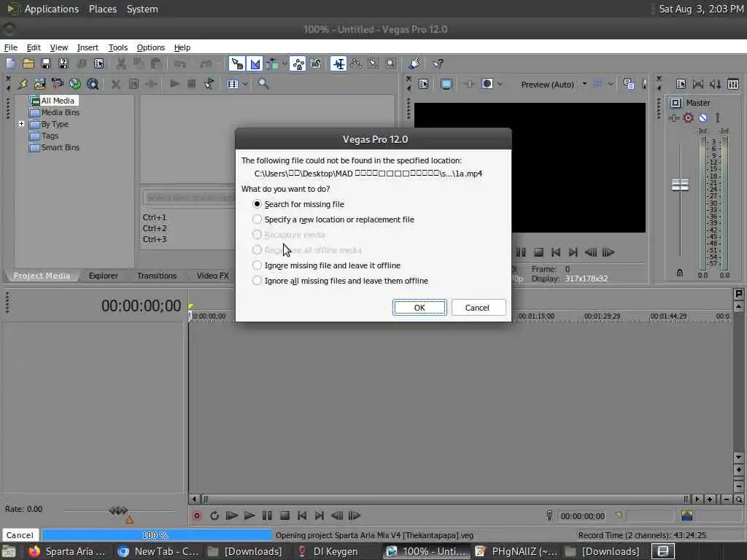Viewport: 747px width, 560px height.
Task: Select Ignore missing file and leave it offline
Action: click(x=326, y=265)
